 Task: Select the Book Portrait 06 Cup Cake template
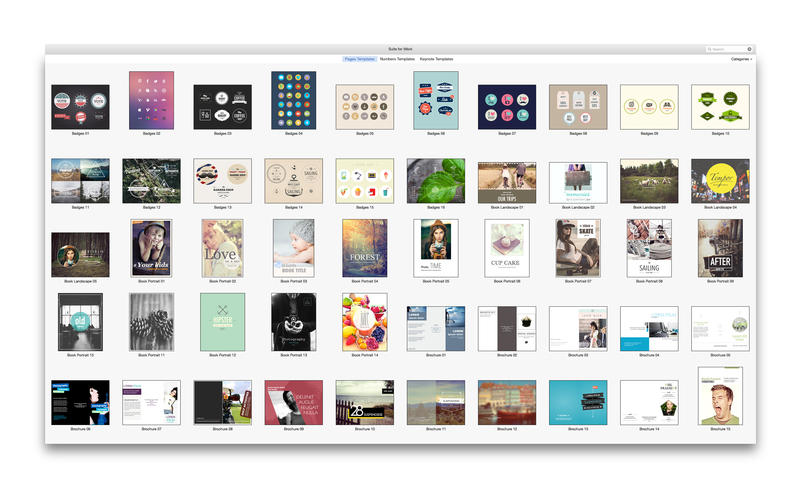click(x=506, y=248)
